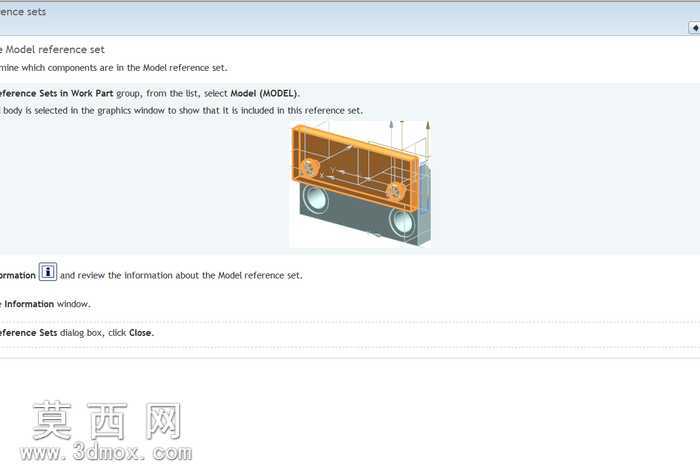Click the bold 'Information' word before 'window'
This screenshot has width=700, height=465.
point(29,304)
